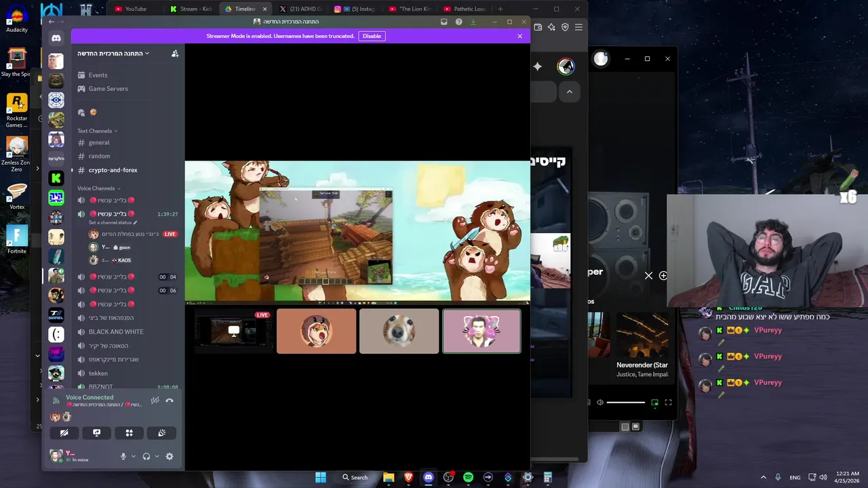Turn on camera in voice panel
This screenshot has height=488, width=868.
click(x=64, y=432)
